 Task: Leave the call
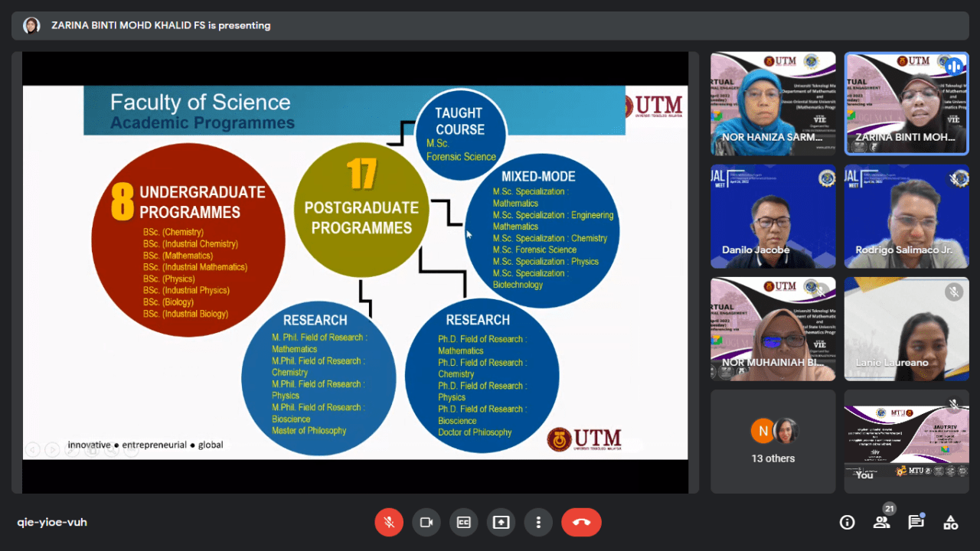(x=581, y=522)
